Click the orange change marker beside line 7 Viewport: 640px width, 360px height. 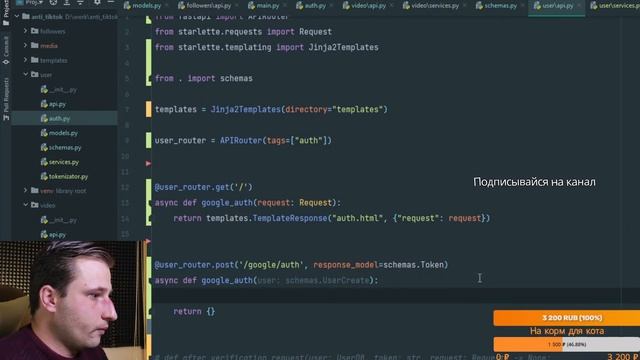pyautogui.click(x=149, y=109)
